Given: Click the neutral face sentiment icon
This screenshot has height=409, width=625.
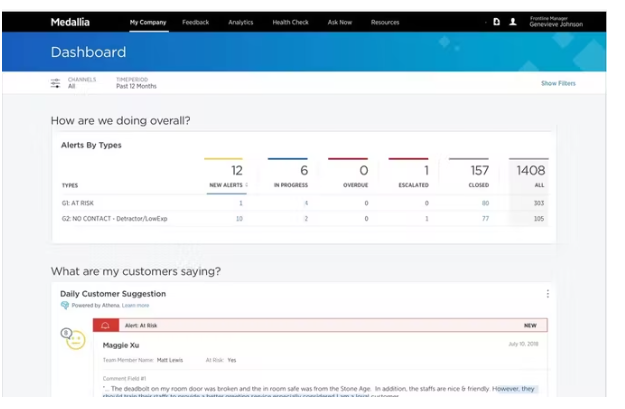Looking at the screenshot, I should 74,341.
